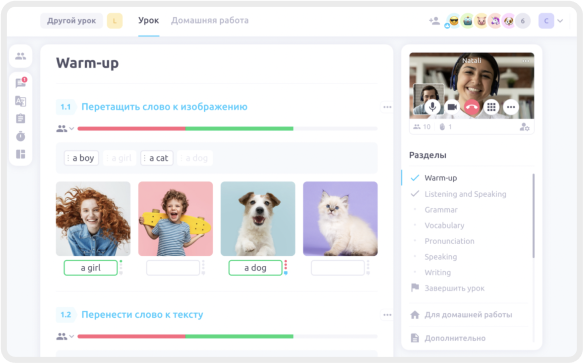This screenshot has height=363, width=583.
Task: Go to Grammar section
Action: point(441,210)
